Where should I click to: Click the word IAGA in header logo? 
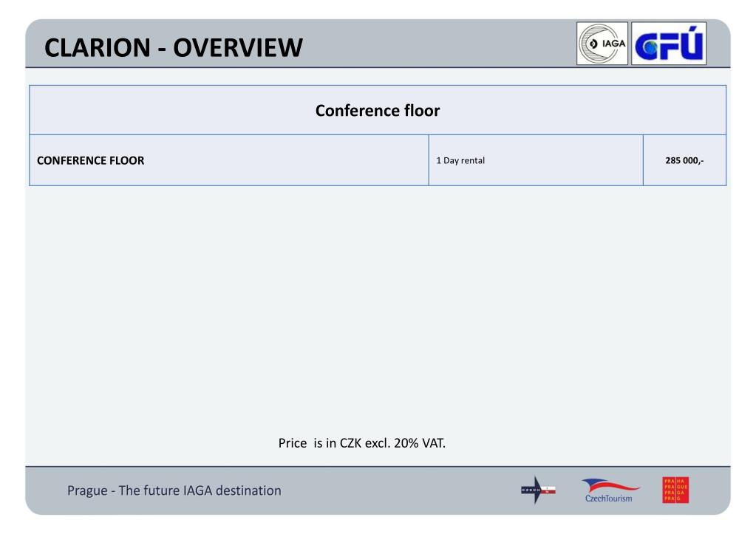(x=614, y=44)
